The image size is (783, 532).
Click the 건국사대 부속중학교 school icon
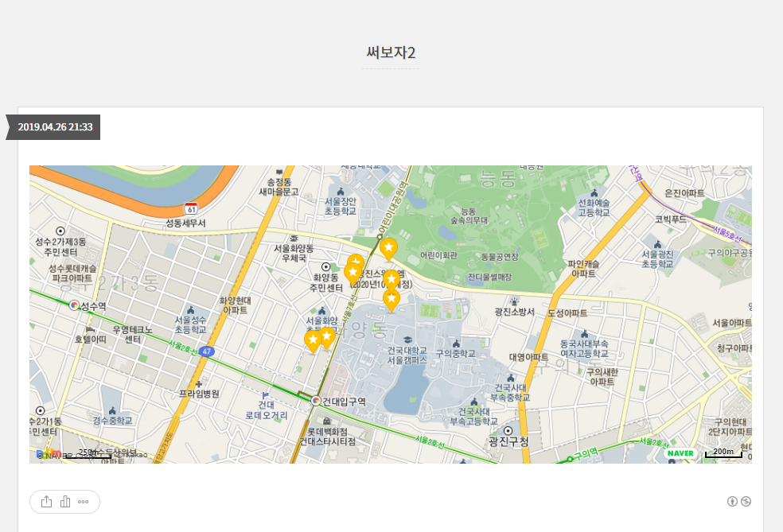pos(511,378)
